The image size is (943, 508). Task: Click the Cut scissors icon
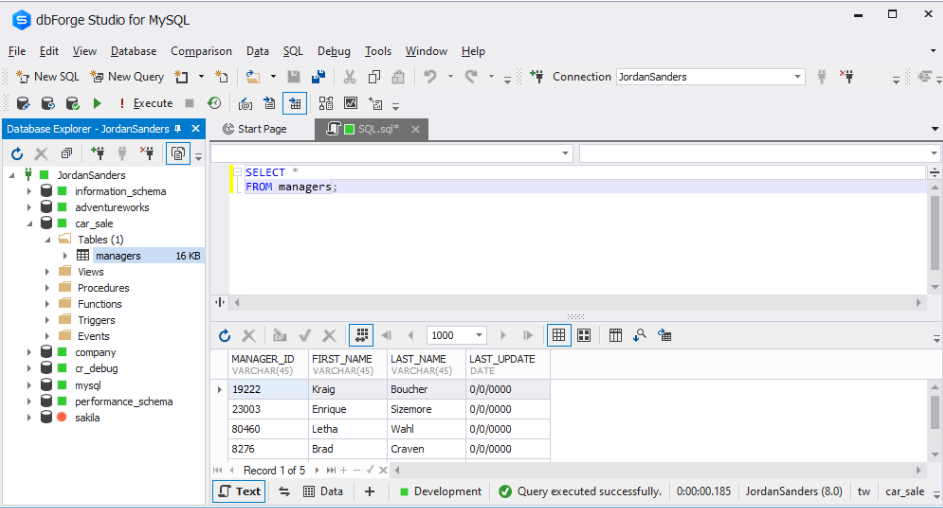click(349, 77)
